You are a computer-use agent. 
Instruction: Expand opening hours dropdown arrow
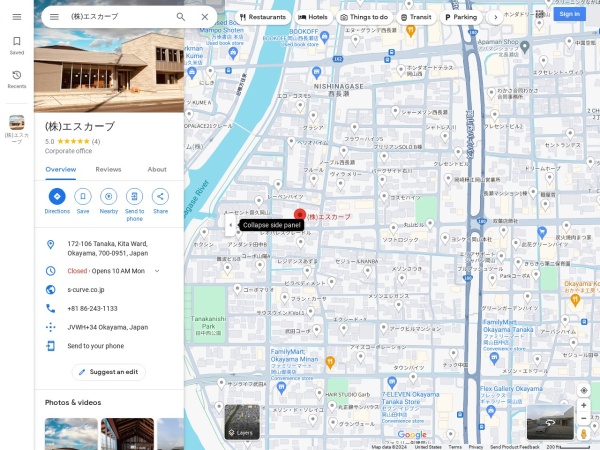(157, 271)
